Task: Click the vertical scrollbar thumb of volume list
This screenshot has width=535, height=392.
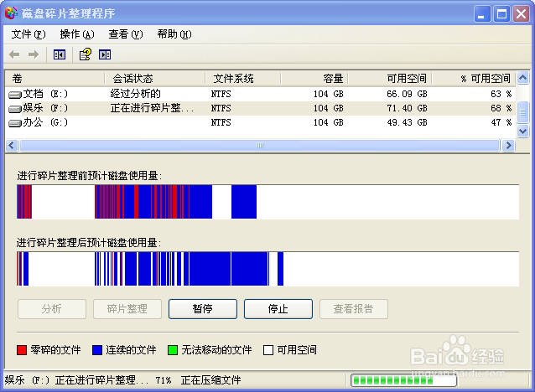Action: 522,111
